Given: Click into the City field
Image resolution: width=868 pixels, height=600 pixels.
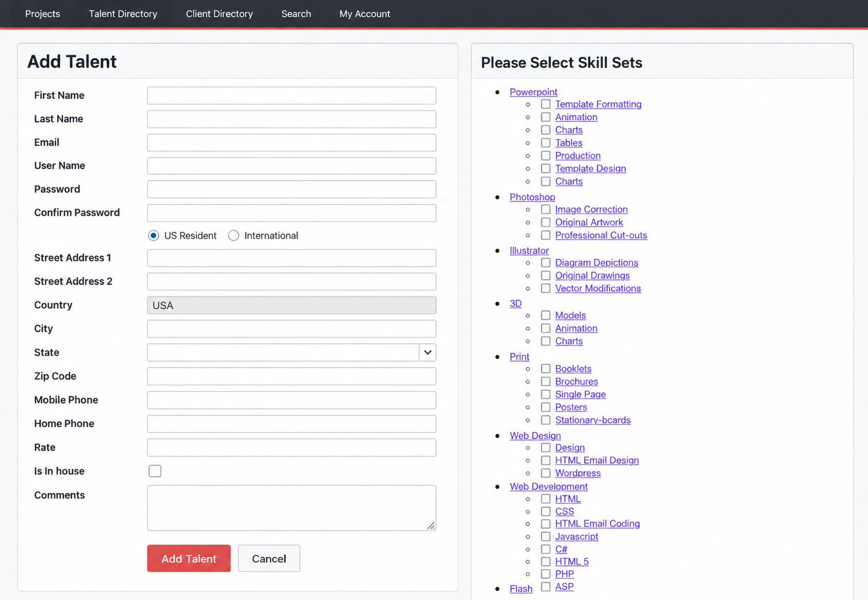Looking at the screenshot, I should click(x=292, y=328).
